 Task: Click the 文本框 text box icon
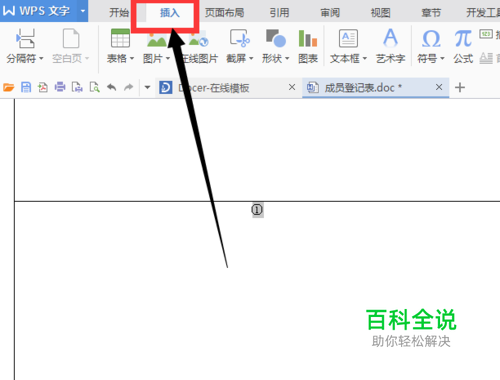pos(348,38)
